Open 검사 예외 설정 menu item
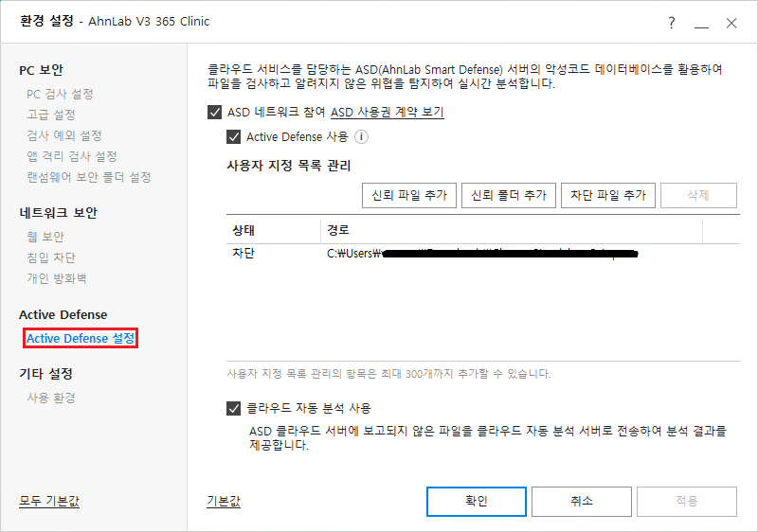 point(64,135)
